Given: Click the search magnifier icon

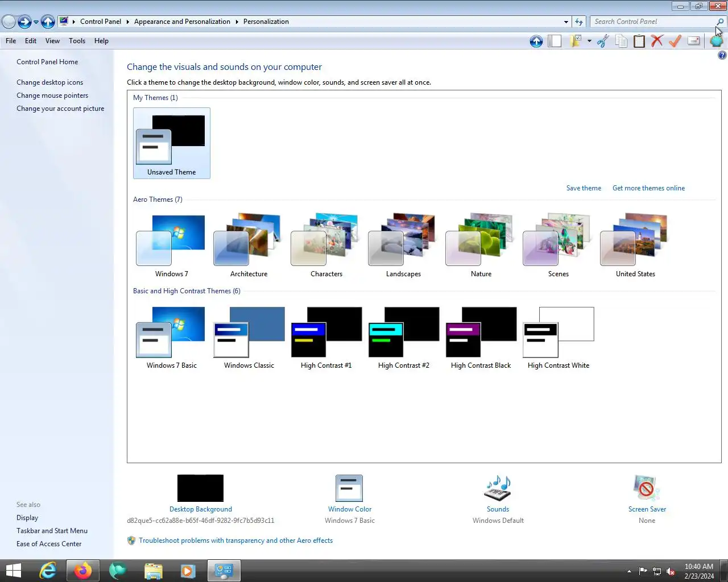Looking at the screenshot, I should click(x=720, y=22).
